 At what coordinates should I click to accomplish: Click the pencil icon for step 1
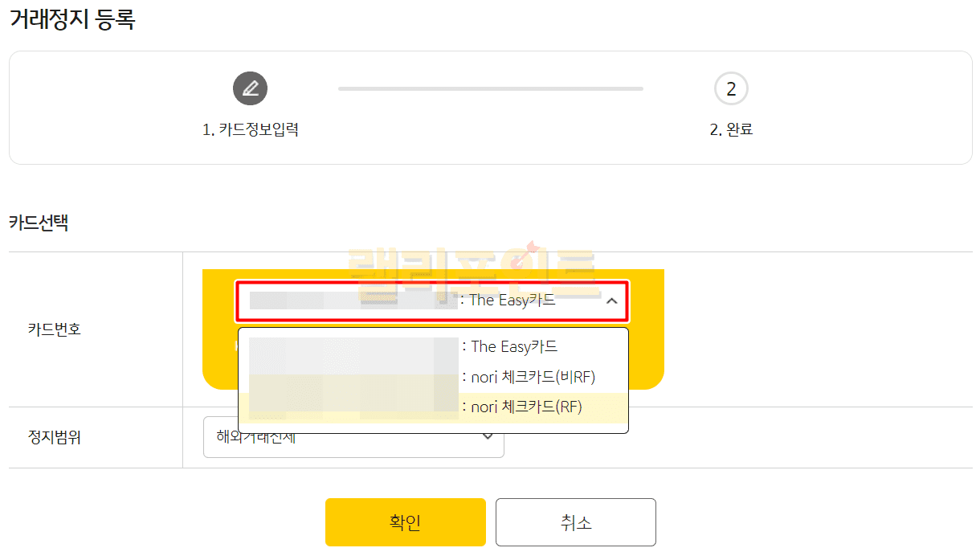250,88
